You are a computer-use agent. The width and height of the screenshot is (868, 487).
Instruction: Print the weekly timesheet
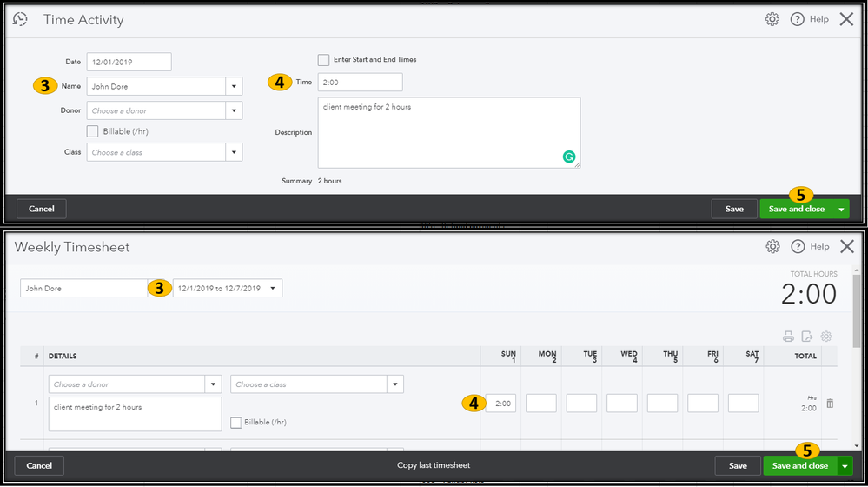(788, 337)
